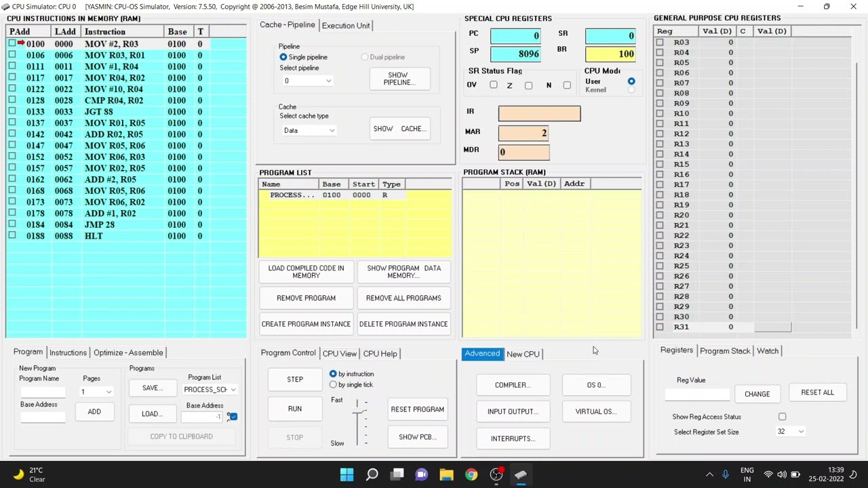This screenshot has height=488, width=868.
Task: Click the CPU Simulator title bar app icon
Action: (6, 6)
